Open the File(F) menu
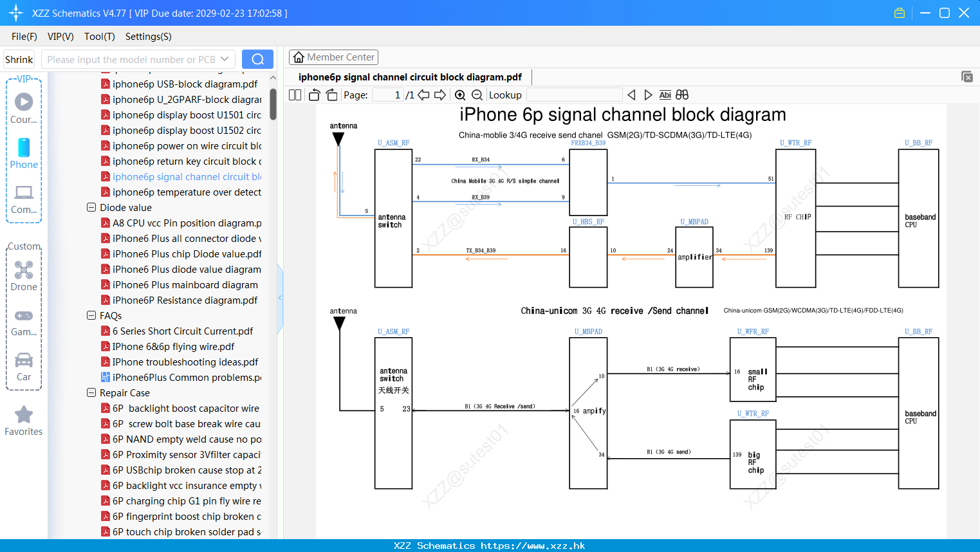Viewport: 980px width, 552px height. coord(24,37)
